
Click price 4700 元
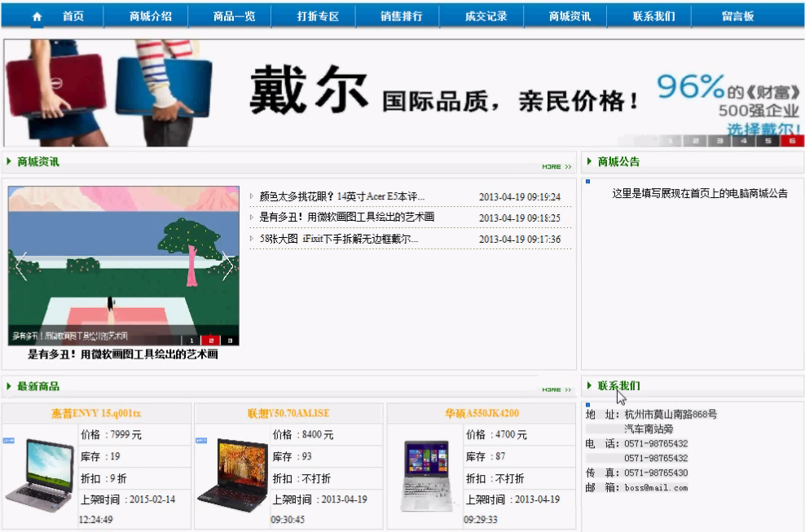512,435
